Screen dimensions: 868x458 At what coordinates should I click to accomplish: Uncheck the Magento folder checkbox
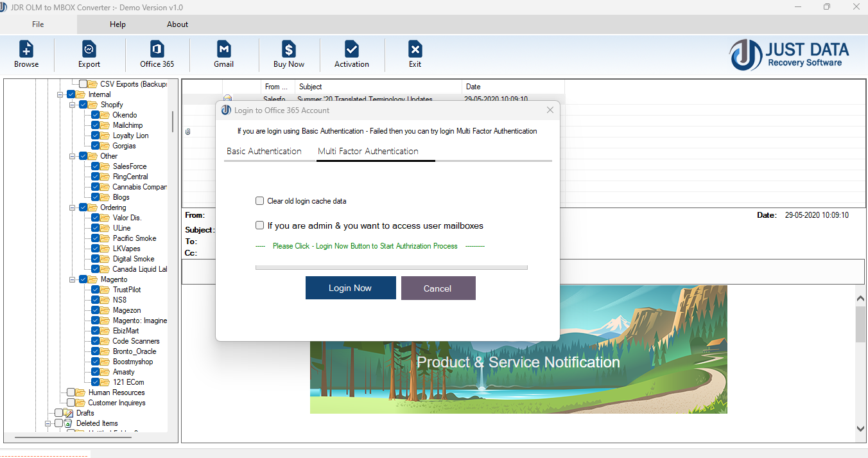click(x=83, y=279)
